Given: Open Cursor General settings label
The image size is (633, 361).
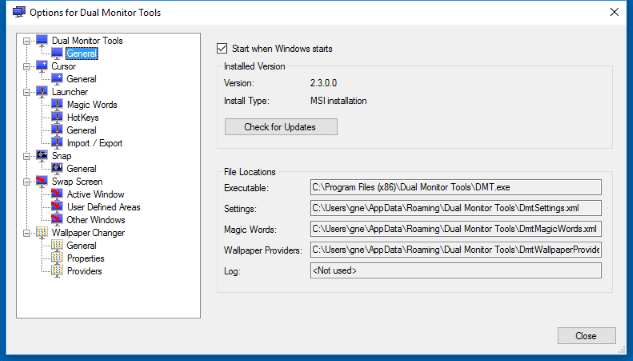Looking at the screenshot, I should point(82,79).
